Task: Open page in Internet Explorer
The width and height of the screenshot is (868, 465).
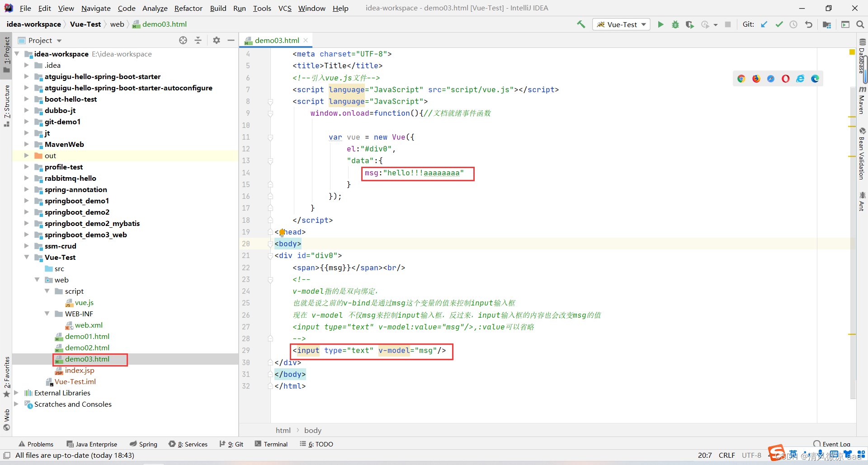Action: [800, 79]
